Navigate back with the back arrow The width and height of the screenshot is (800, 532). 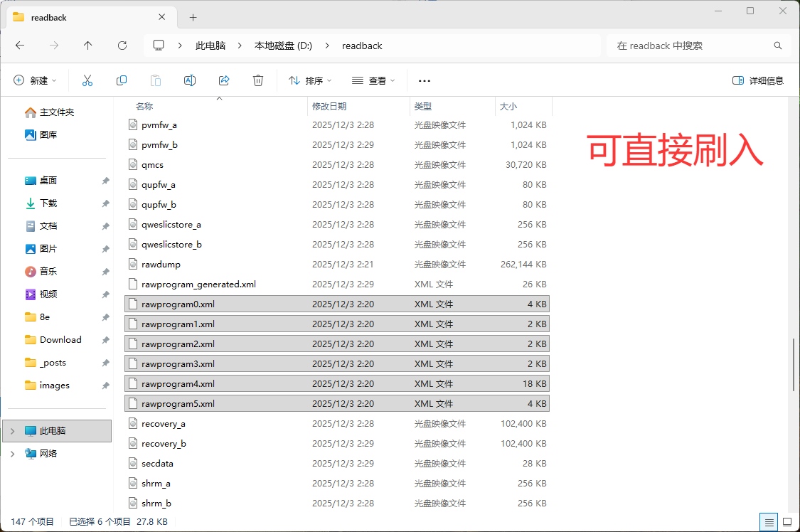pos(19,45)
